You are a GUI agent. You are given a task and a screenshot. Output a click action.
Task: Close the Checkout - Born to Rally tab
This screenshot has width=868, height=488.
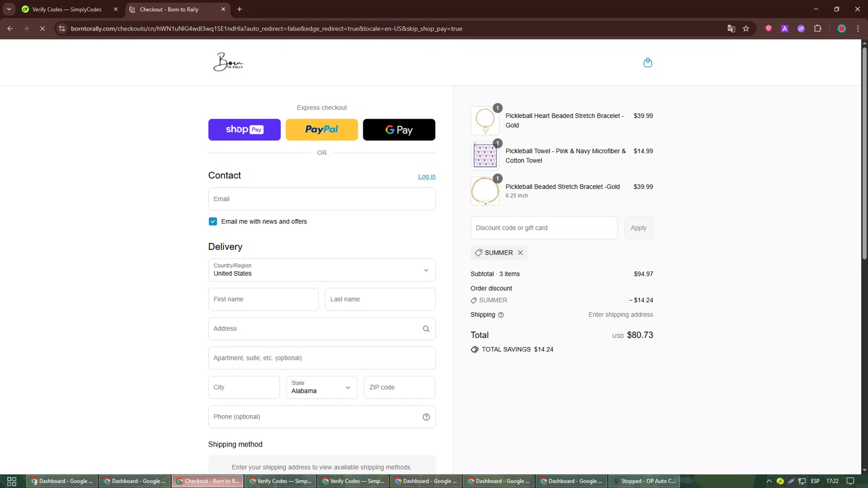223,9
